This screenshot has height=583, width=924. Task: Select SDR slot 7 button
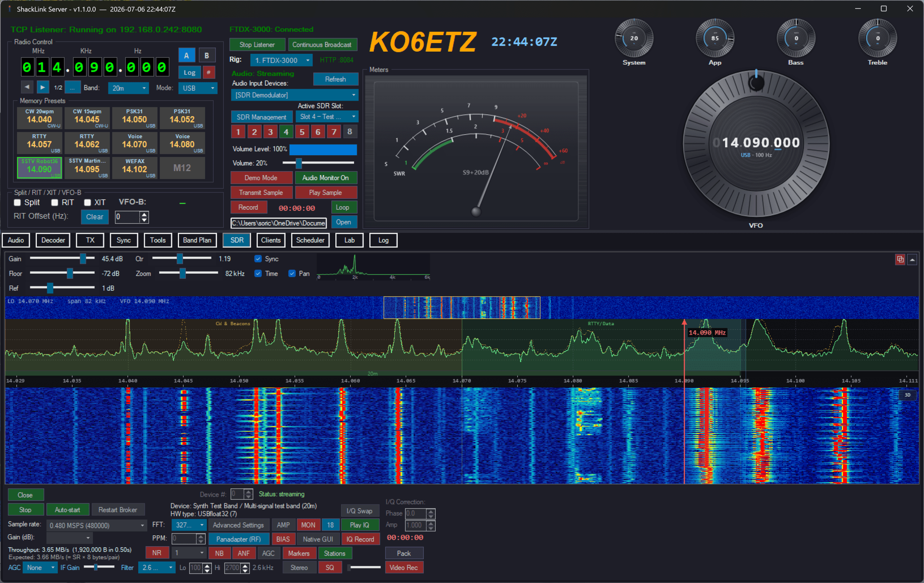[334, 132]
